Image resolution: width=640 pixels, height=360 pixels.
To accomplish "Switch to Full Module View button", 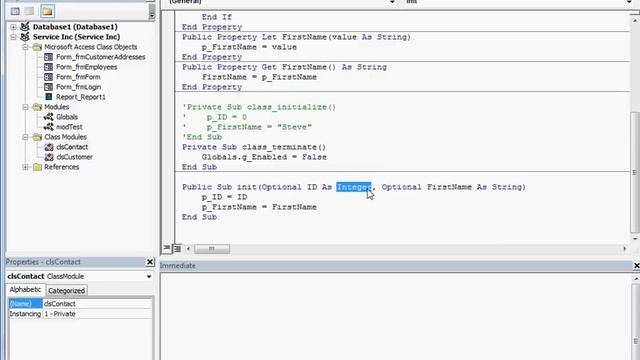I will tap(177, 248).
